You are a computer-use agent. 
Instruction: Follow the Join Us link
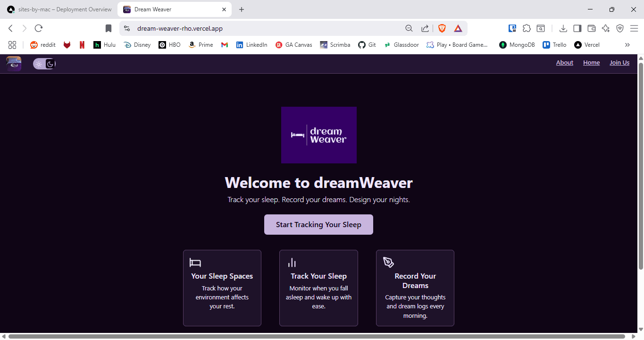click(619, 62)
